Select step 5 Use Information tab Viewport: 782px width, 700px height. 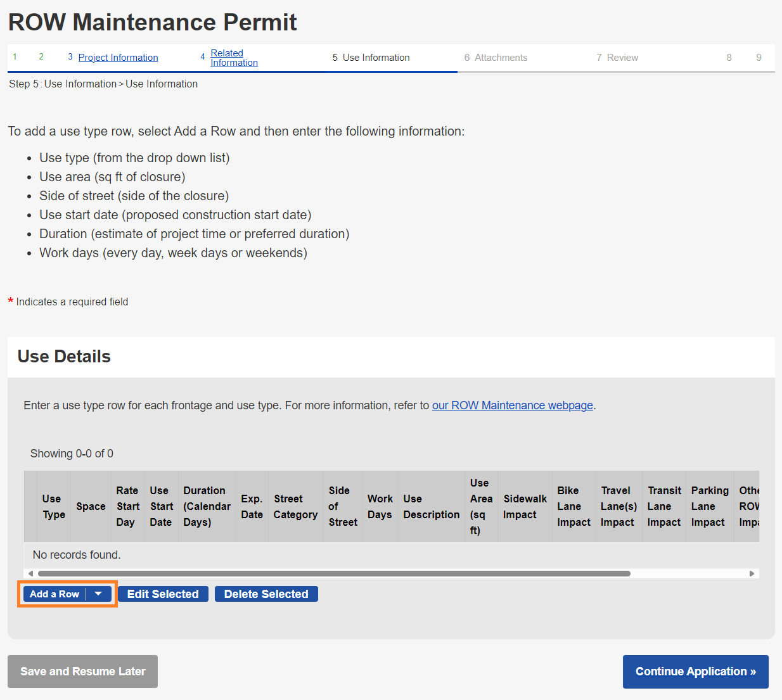click(376, 58)
